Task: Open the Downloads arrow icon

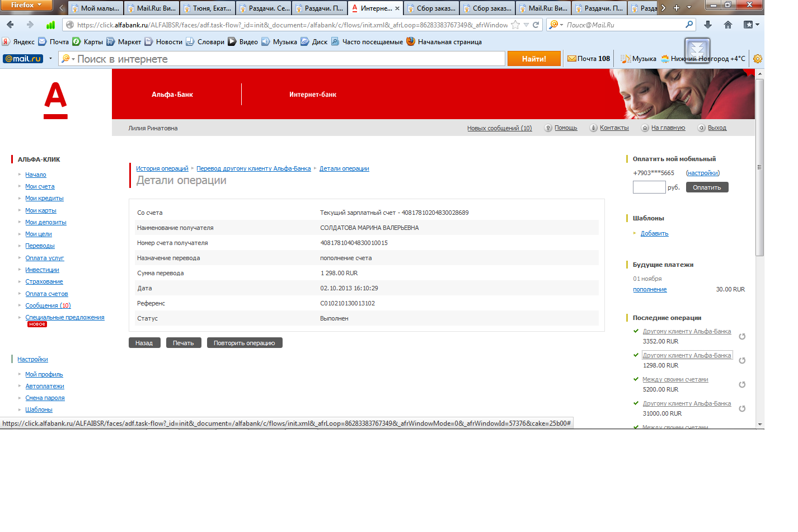Action: pyautogui.click(x=708, y=25)
